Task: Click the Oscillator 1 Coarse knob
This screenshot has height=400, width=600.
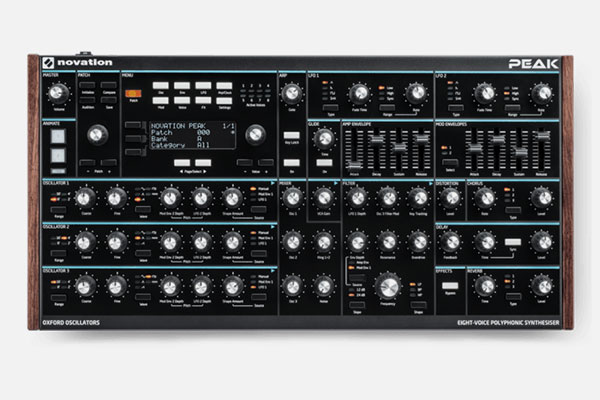Action: pos(85,198)
